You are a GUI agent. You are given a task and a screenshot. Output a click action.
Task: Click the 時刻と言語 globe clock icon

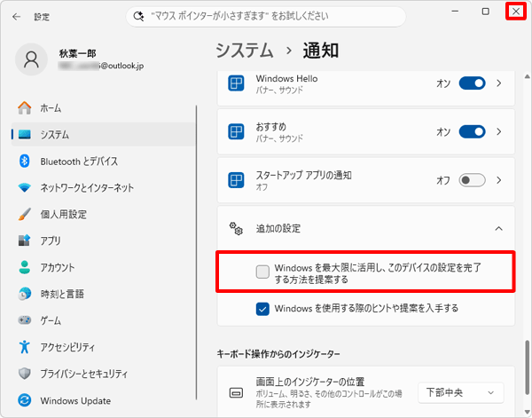click(x=25, y=294)
